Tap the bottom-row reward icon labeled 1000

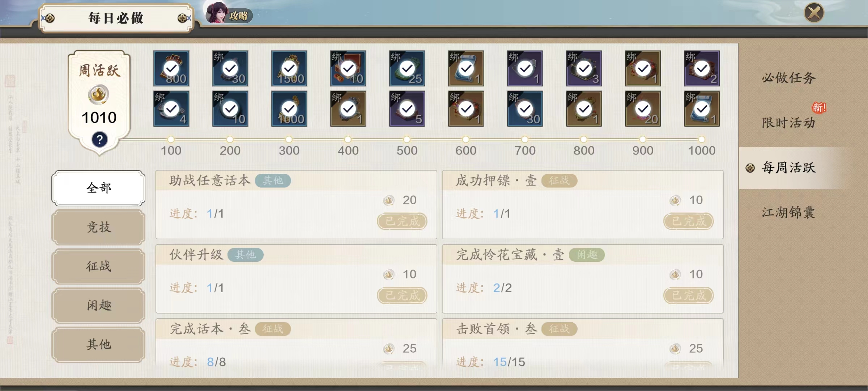pos(289,109)
